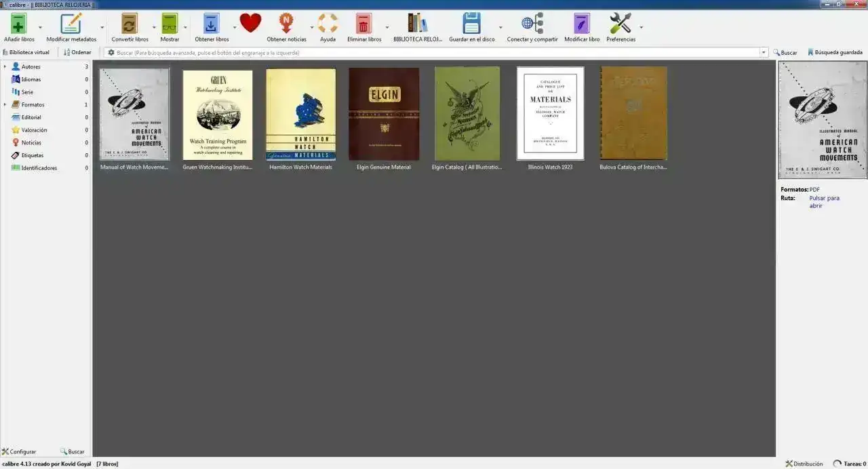868x469 pixels.
Task: Click the large cover in details panel
Action: tap(823, 121)
